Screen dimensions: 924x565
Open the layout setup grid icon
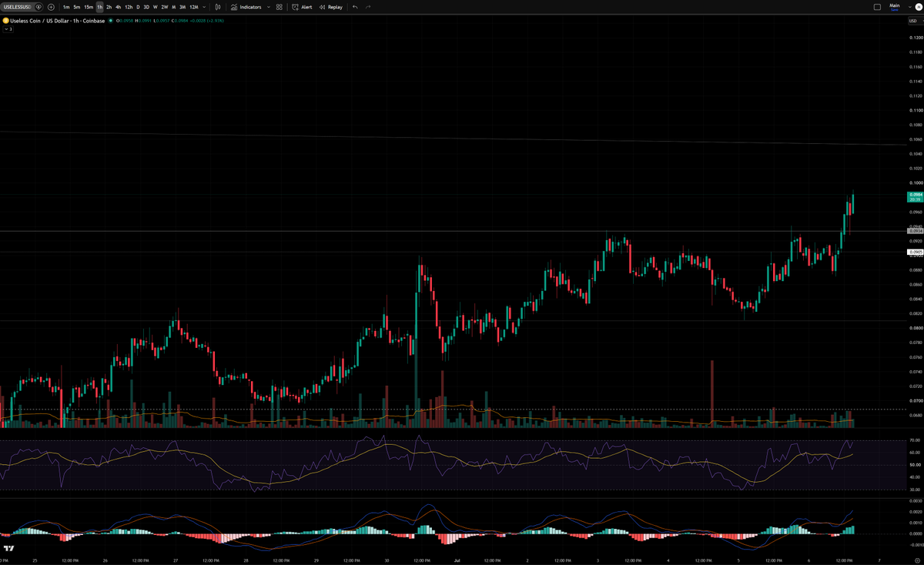click(279, 7)
